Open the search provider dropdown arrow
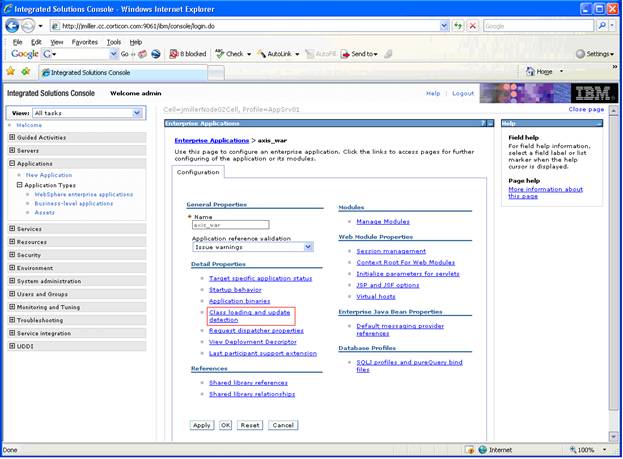This screenshot has height=459, width=623. (x=612, y=26)
